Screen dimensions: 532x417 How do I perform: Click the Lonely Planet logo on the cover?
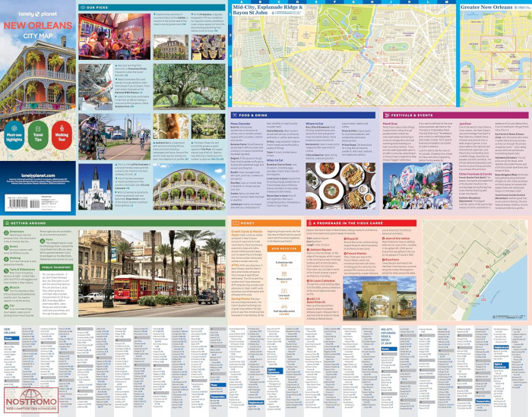coord(38,14)
